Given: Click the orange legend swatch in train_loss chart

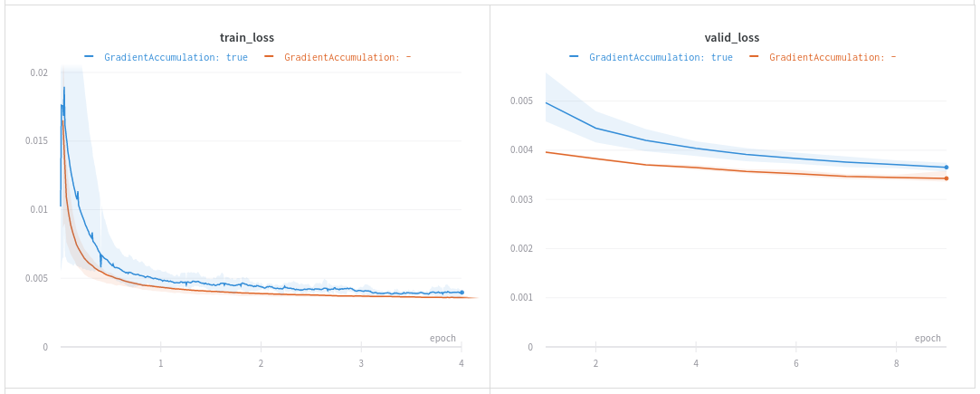Looking at the screenshot, I should point(269,56).
